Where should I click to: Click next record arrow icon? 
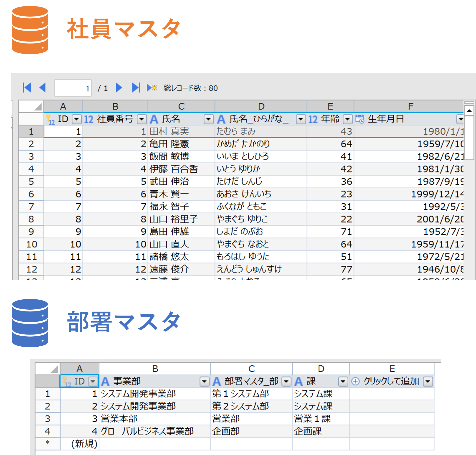119,88
